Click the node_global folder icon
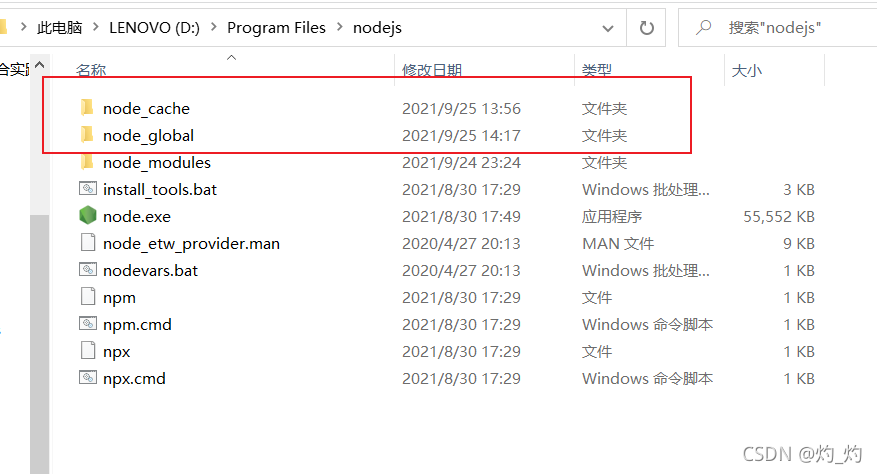Image resolution: width=877 pixels, height=474 pixels. pos(87,134)
